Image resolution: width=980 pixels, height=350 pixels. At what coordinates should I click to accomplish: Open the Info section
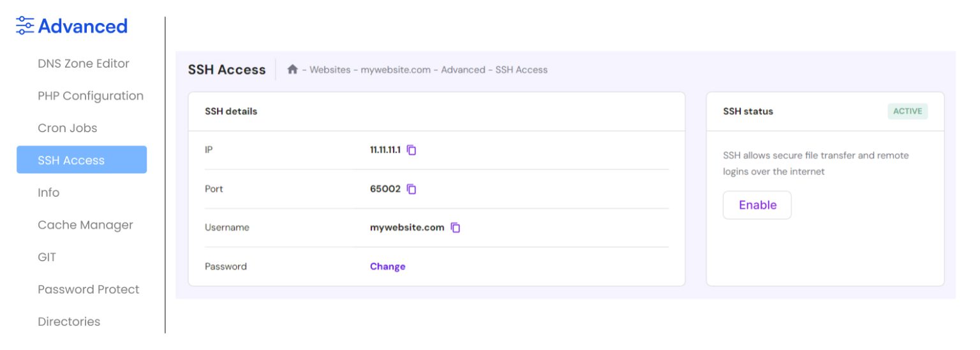48,192
